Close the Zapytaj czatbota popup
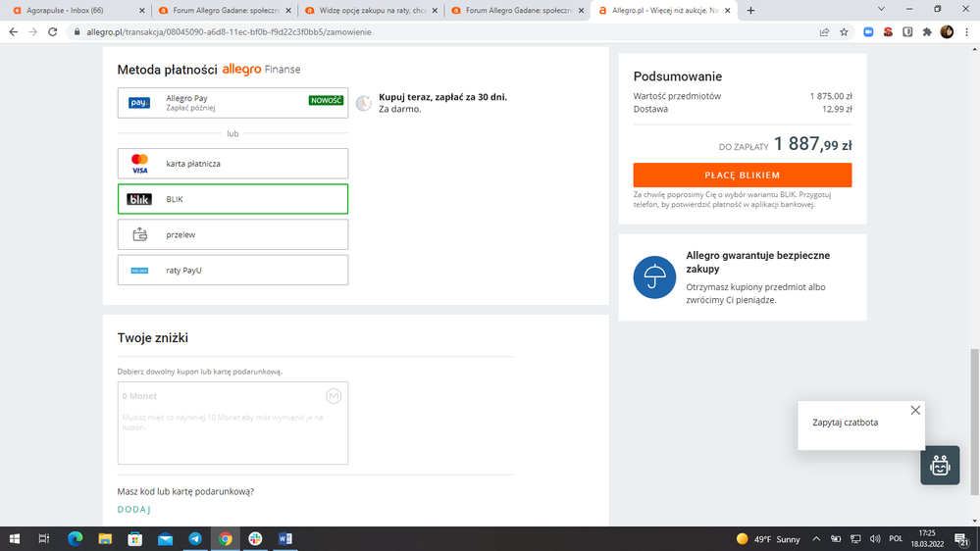This screenshot has height=551, width=980. [x=915, y=411]
